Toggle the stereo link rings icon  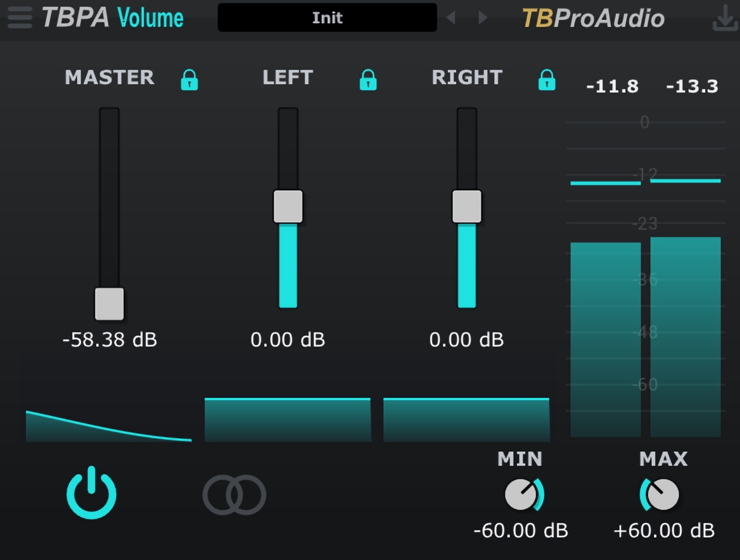tap(234, 495)
